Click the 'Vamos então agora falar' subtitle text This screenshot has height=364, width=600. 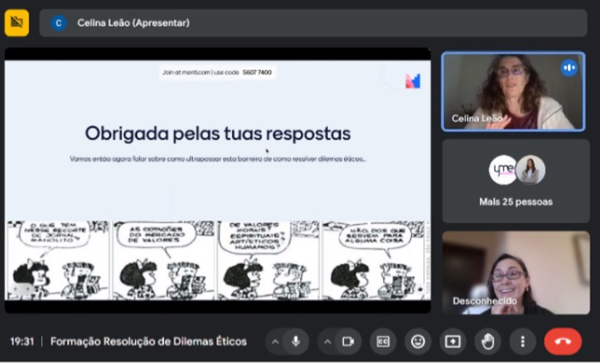pos(218,159)
